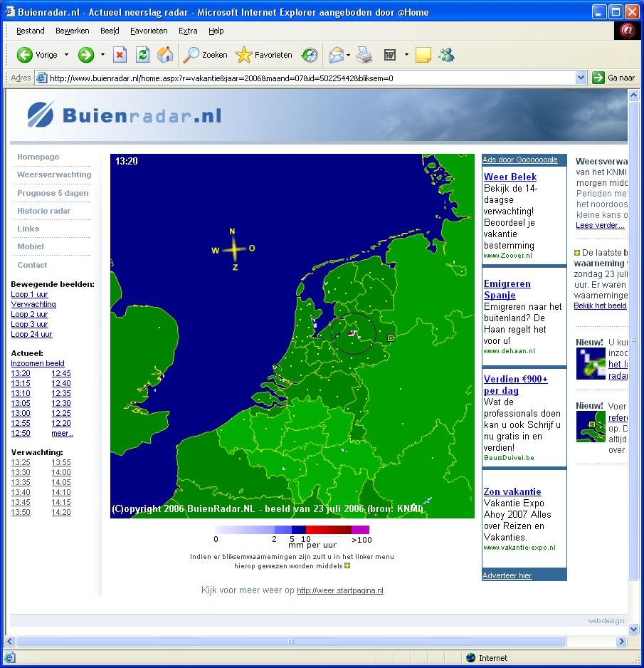Click the status bar page icon

(10, 658)
